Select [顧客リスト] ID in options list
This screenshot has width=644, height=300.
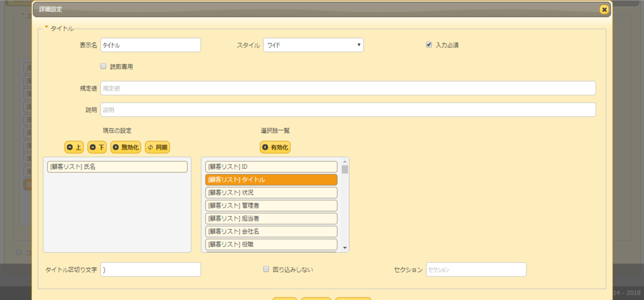tap(271, 167)
